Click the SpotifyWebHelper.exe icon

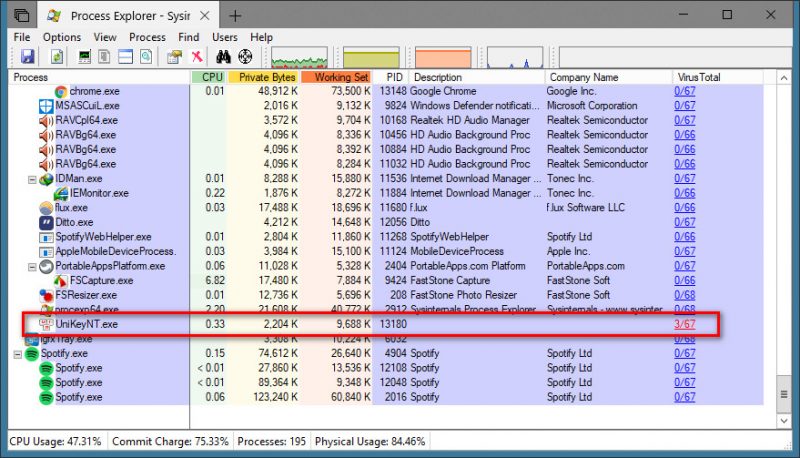pyautogui.click(x=46, y=237)
